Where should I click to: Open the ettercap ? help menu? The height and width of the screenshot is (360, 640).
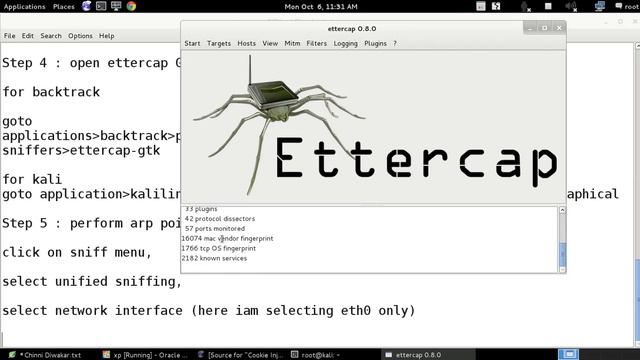pyautogui.click(x=395, y=43)
